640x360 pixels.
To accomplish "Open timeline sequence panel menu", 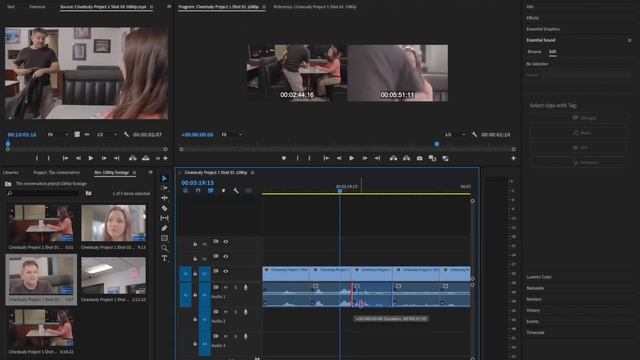I will [x=253, y=173].
